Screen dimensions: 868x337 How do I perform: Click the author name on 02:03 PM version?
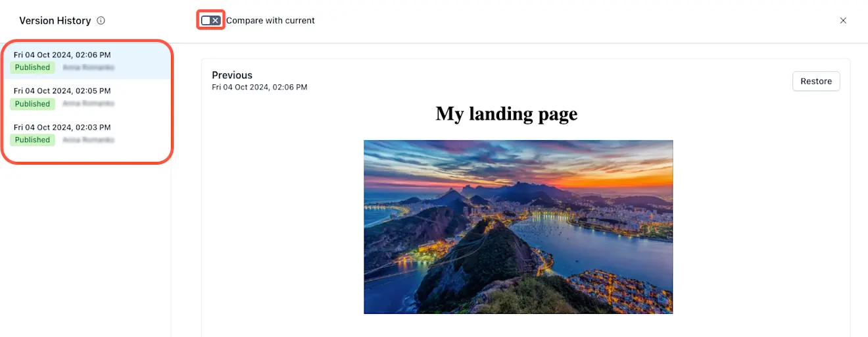coord(89,140)
